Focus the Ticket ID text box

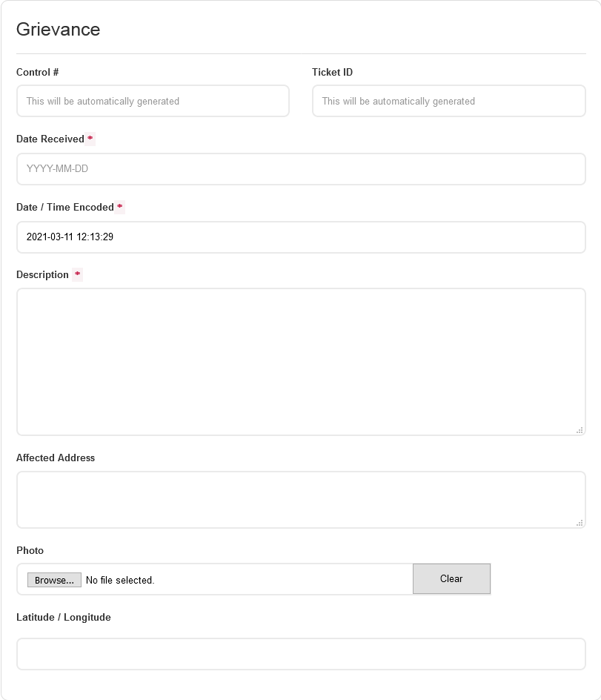[x=448, y=101]
